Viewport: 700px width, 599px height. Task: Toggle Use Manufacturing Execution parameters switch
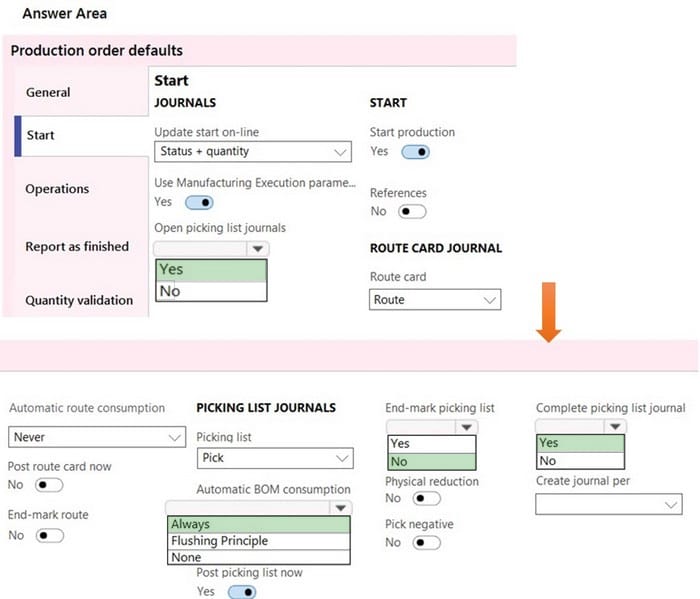199,203
